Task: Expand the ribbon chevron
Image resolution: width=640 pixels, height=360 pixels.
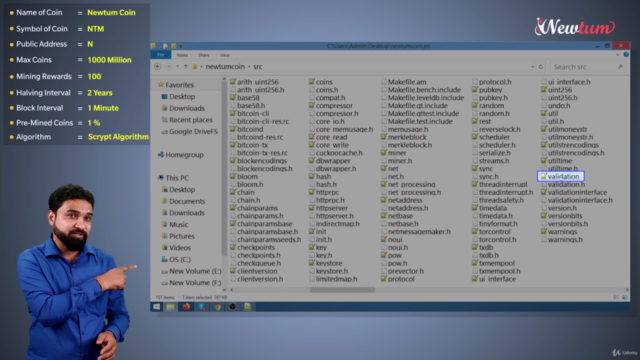Action: click(618, 55)
